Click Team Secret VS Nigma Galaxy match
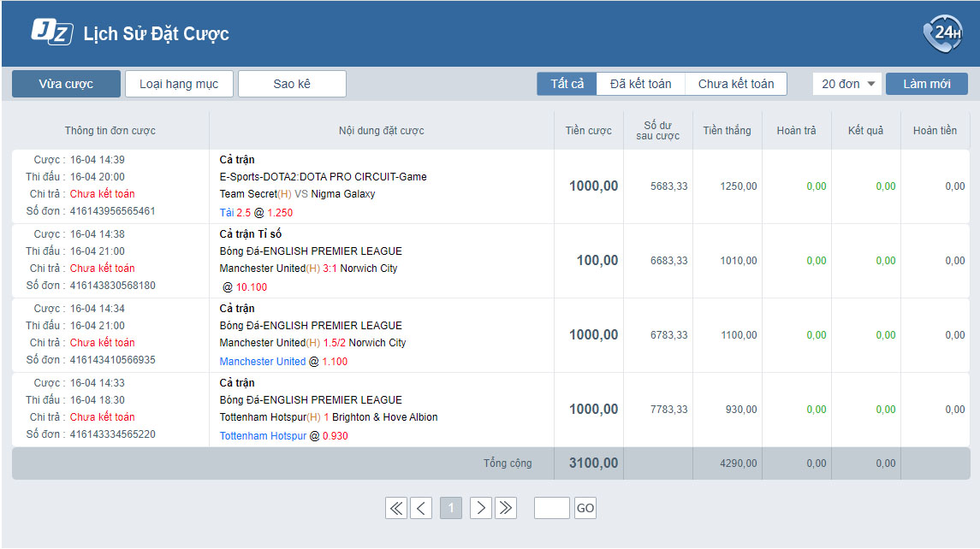The image size is (980, 549). [298, 194]
